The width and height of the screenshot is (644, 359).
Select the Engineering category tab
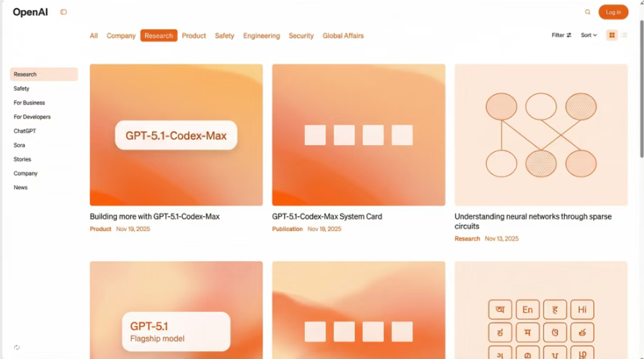coord(261,35)
